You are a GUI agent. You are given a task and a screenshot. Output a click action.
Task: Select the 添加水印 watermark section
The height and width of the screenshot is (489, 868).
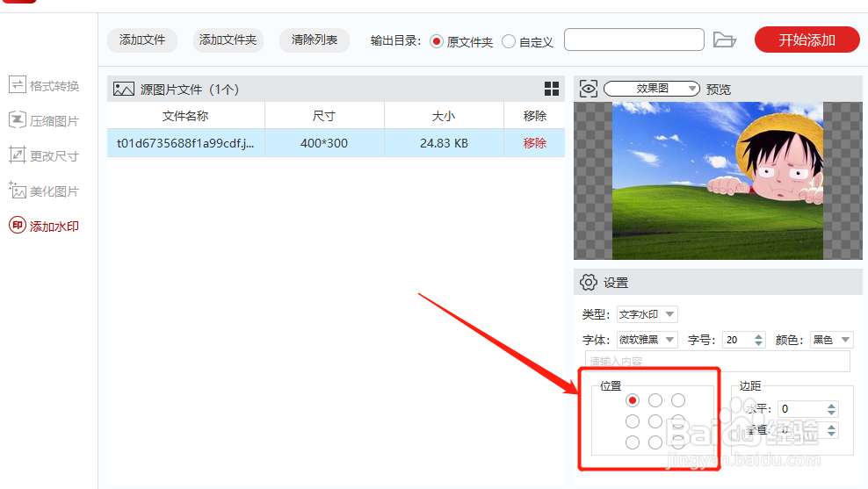click(x=44, y=226)
